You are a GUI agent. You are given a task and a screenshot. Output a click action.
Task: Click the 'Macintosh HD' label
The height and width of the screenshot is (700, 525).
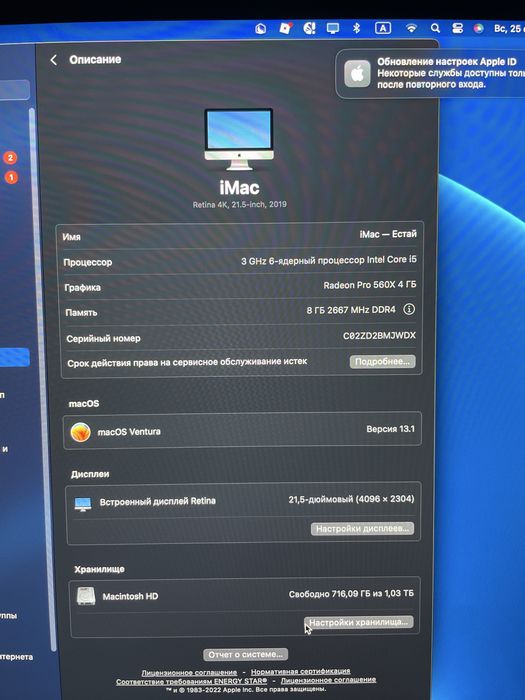tap(130, 596)
